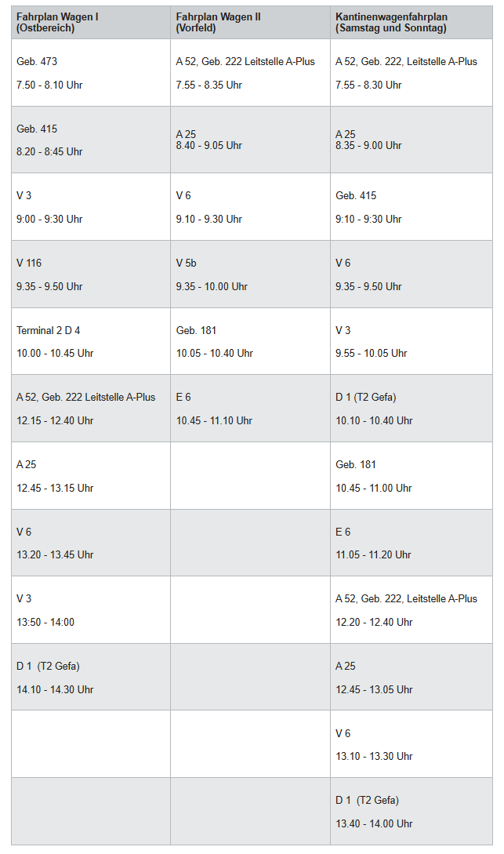Click the "V 116" stop entry
This screenshot has width=504, height=854.
pos(91,274)
